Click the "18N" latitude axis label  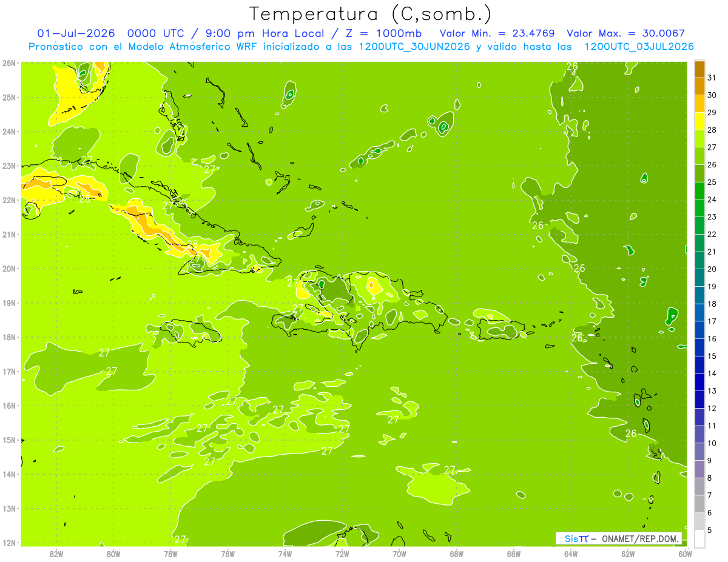point(9,337)
